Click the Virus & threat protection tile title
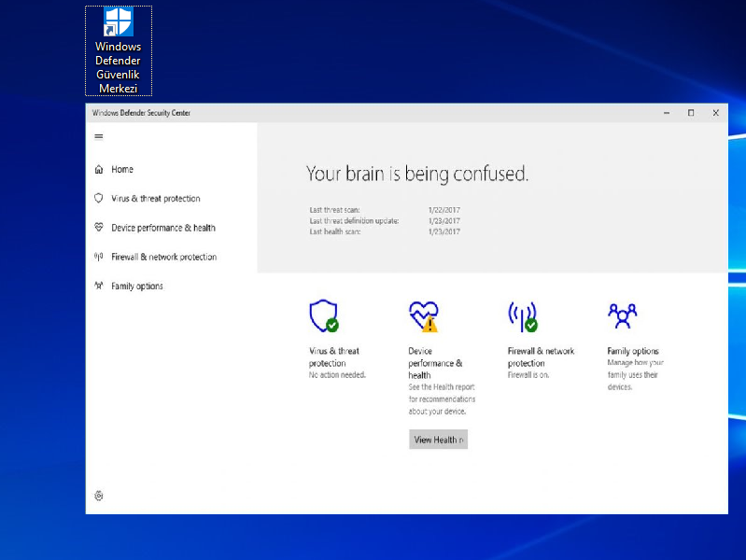 [334, 357]
